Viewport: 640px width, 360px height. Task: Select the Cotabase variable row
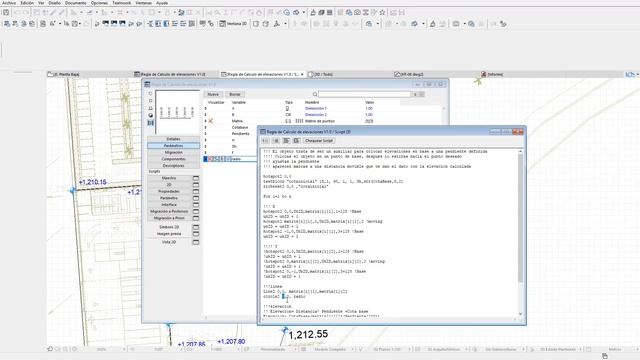(240, 127)
